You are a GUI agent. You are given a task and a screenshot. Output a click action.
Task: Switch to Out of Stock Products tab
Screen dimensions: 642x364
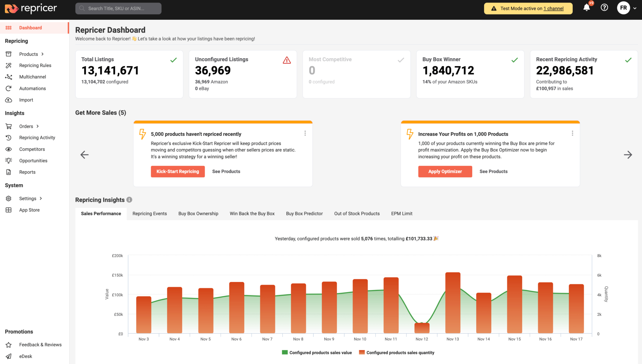[357, 213]
